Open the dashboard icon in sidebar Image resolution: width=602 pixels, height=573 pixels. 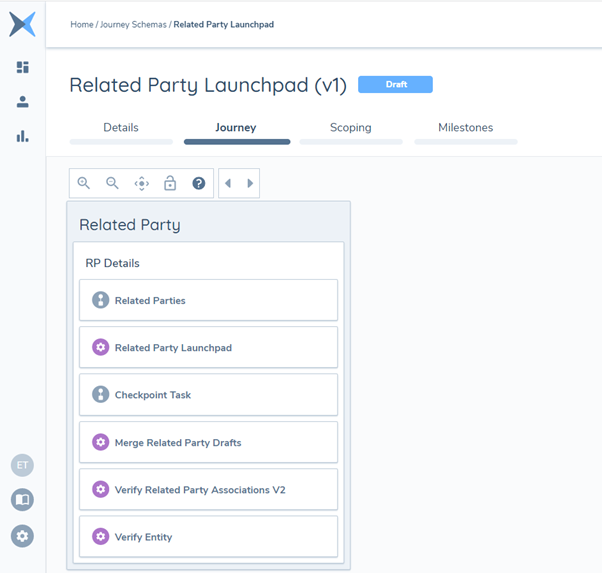coord(22,67)
